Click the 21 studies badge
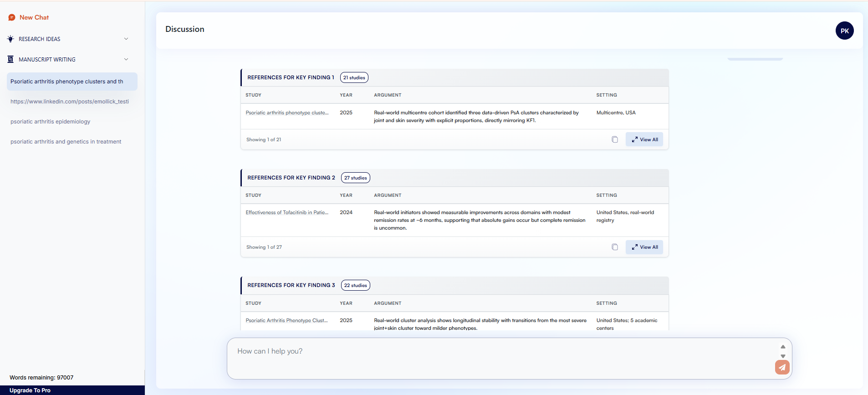Viewport: 868px width, 395px height. point(354,77)
